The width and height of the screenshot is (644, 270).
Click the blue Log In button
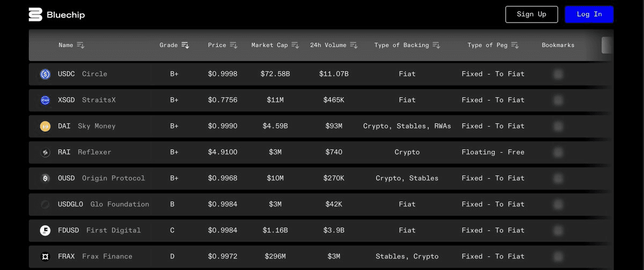coord(589,14)
